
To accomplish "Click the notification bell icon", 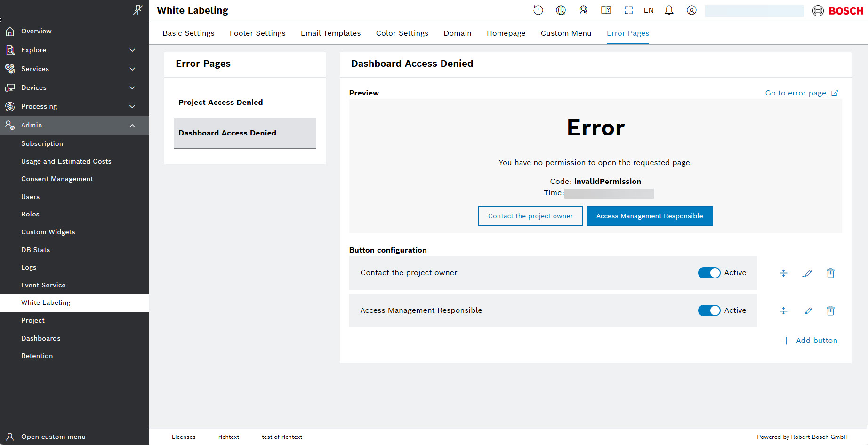I will (x=669, y=10).
